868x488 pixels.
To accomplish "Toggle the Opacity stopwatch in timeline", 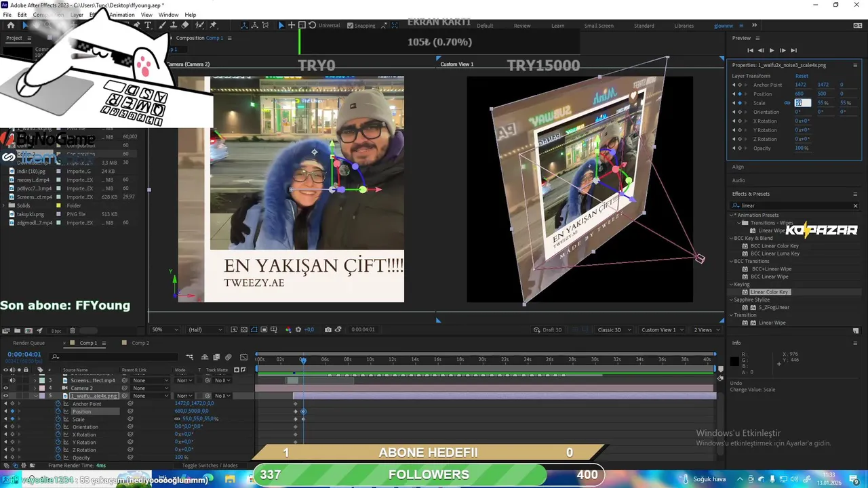I will [x=58, y=457].
